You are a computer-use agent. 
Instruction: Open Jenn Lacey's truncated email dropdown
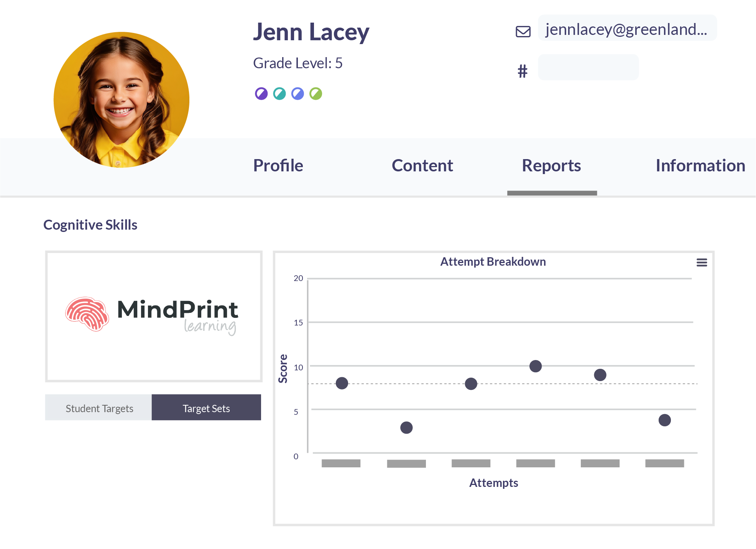627,28
